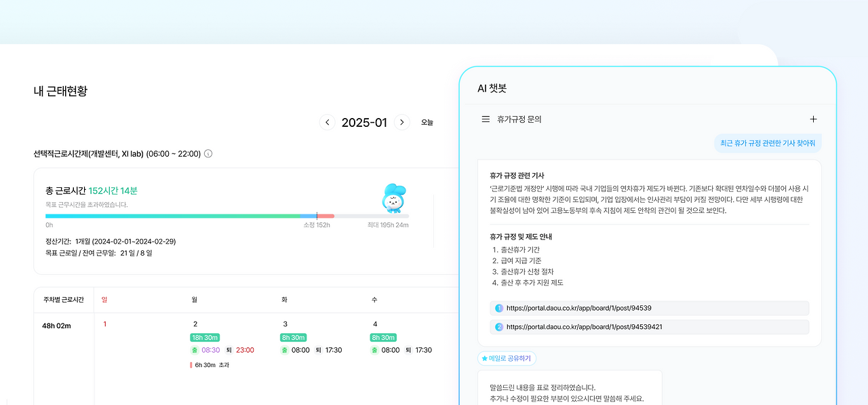Select calendar day 1 in red
Screen dimensions: 868x405
(x=105, y=324)
